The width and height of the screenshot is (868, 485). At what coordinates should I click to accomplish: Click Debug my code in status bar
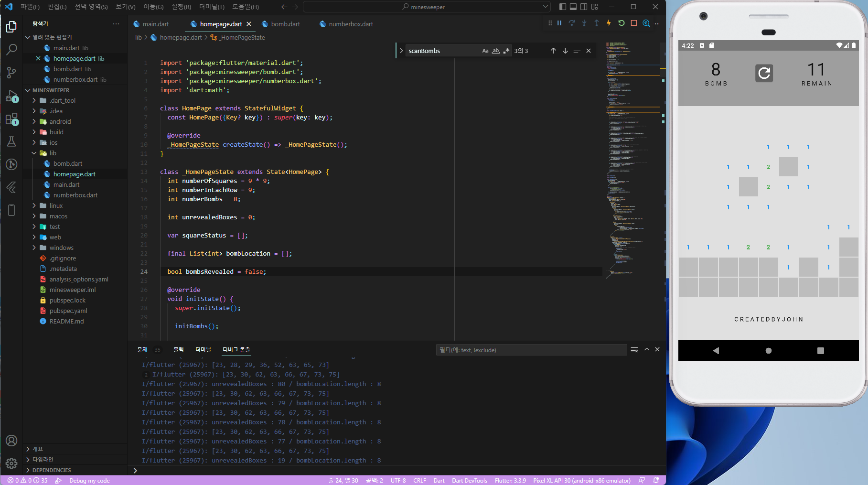[x=89, y=481]
